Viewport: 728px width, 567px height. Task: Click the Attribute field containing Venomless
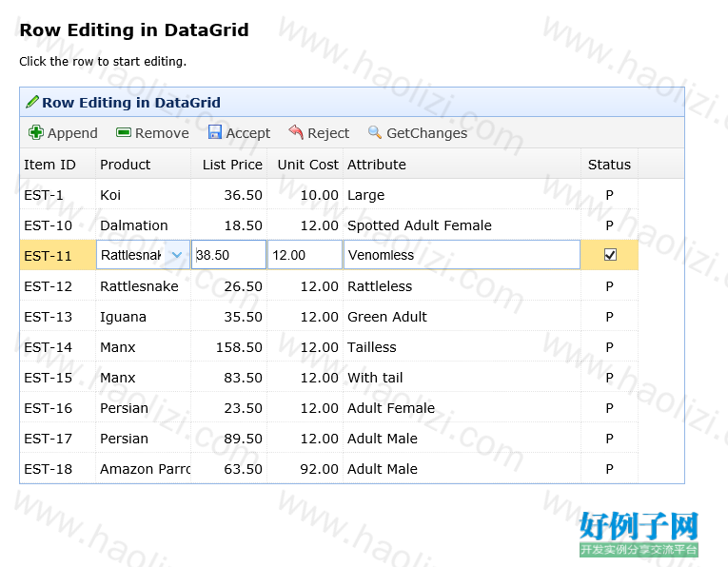tap(462, 255)
